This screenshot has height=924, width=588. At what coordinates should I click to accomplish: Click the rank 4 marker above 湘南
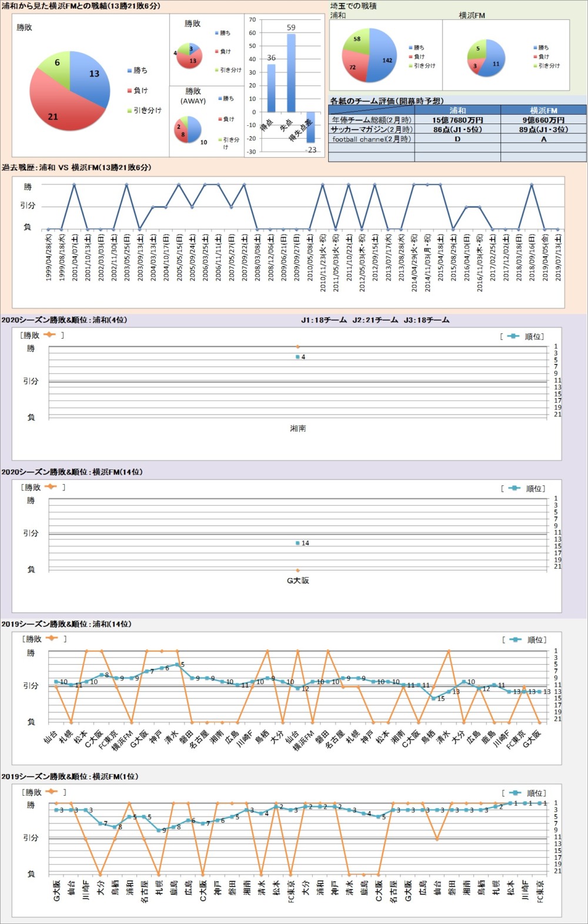[298, 357]
